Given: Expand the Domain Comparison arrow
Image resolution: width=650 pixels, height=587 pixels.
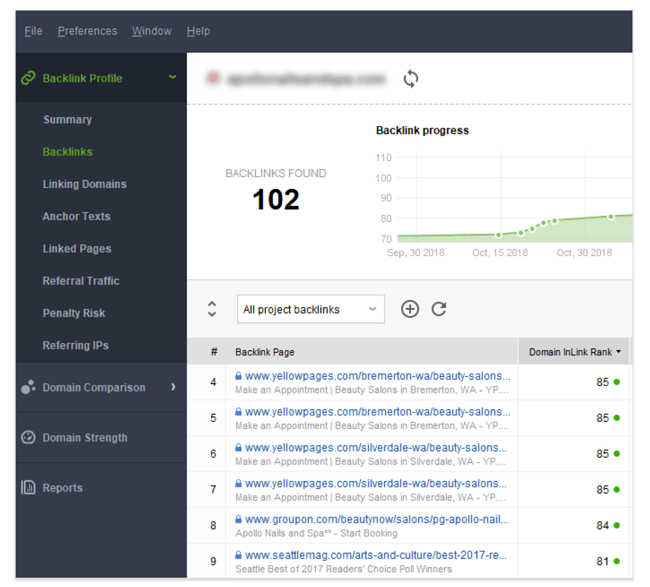Looking at the screenshot, I should coord(173,387).
